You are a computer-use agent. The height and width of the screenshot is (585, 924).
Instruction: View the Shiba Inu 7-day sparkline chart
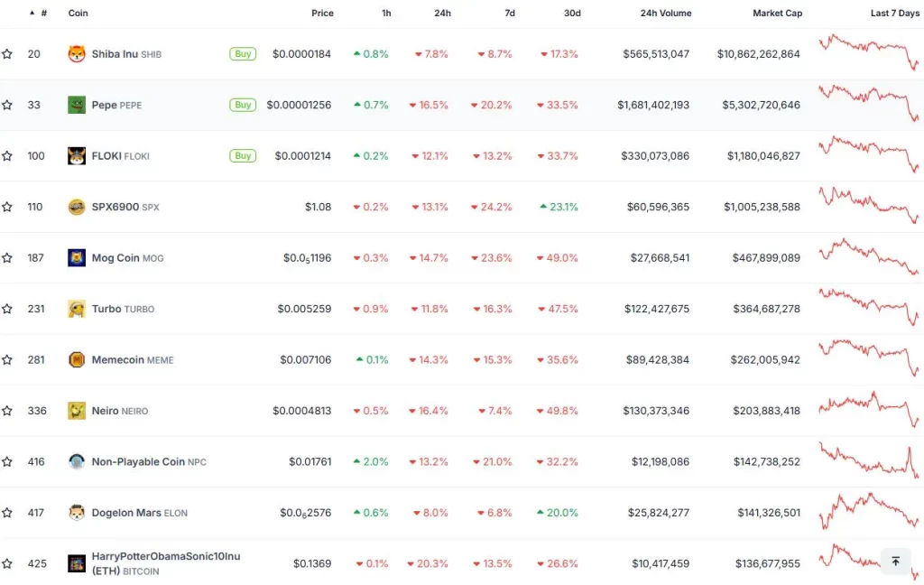[x=869, y=52]
